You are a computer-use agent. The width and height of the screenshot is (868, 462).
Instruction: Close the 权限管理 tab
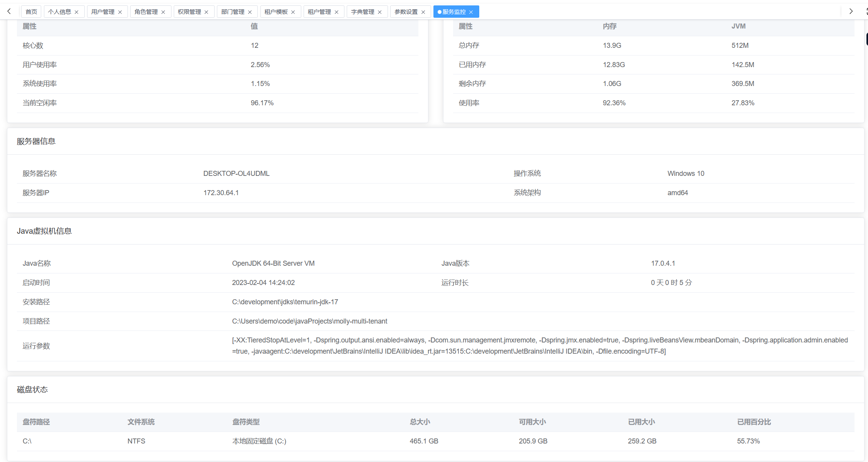click(x=207, y=12)
